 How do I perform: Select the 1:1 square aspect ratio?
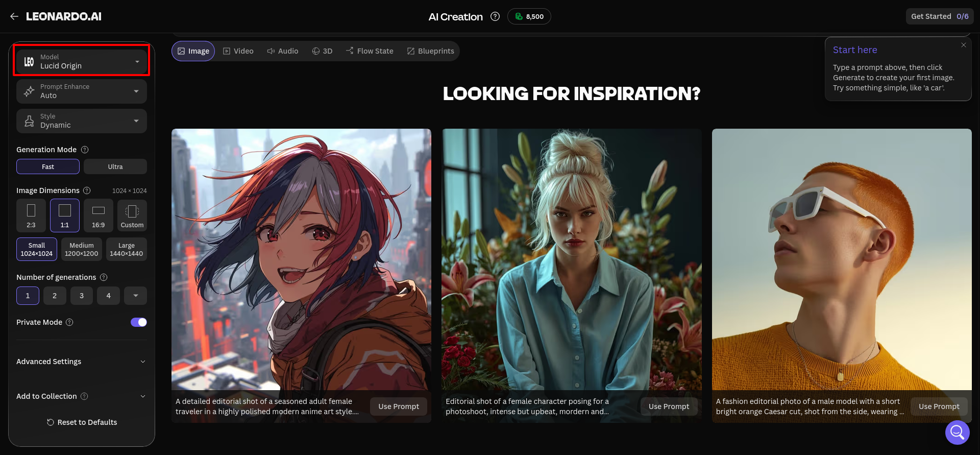click(65, 215)
